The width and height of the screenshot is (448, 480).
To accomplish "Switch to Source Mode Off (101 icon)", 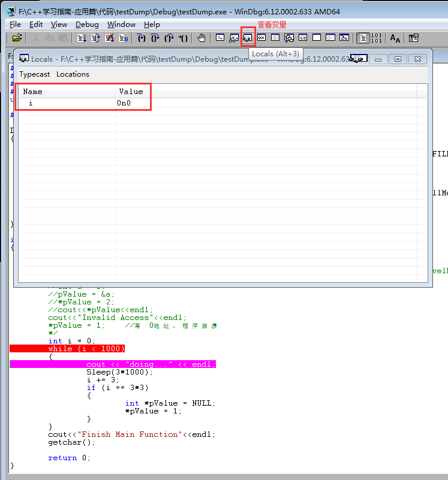I will click(x=376, y=38).
